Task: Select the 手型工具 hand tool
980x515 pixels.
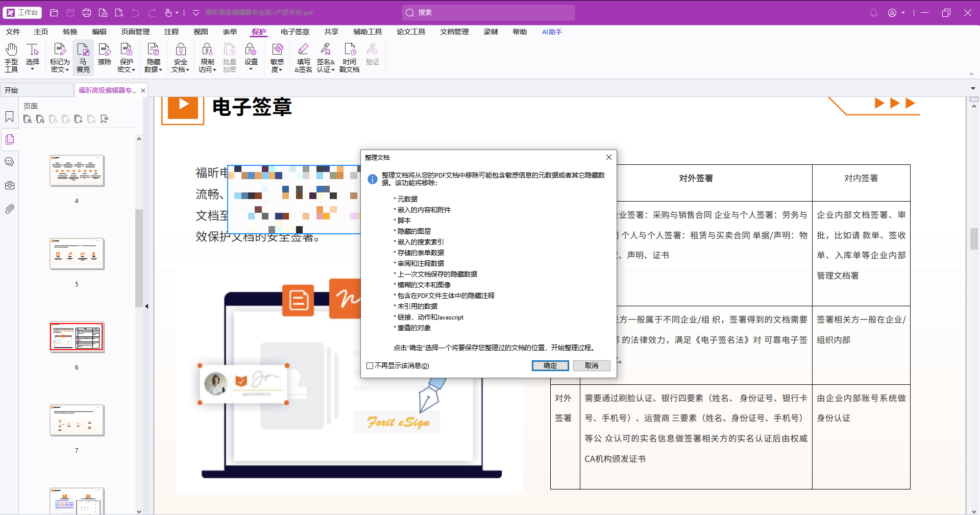Action: (11, 57)
